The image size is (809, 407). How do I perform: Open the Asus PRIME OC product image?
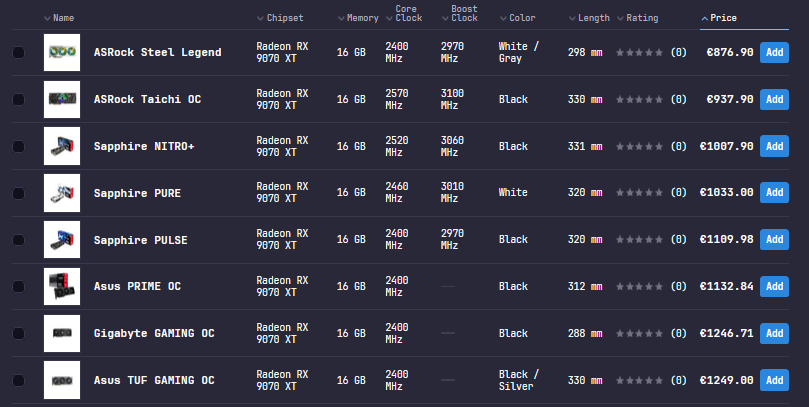tap(62, 286)
